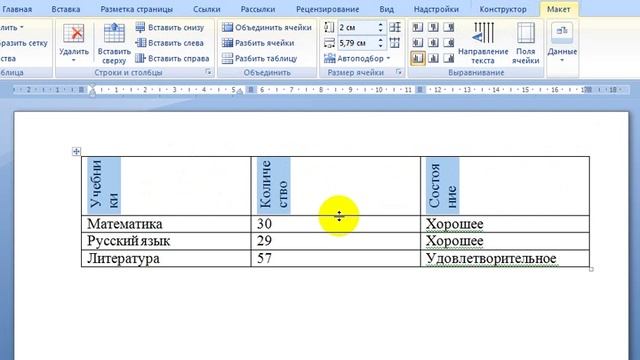Align cell text top right
The image size is (640, 360).
(449, 27)
